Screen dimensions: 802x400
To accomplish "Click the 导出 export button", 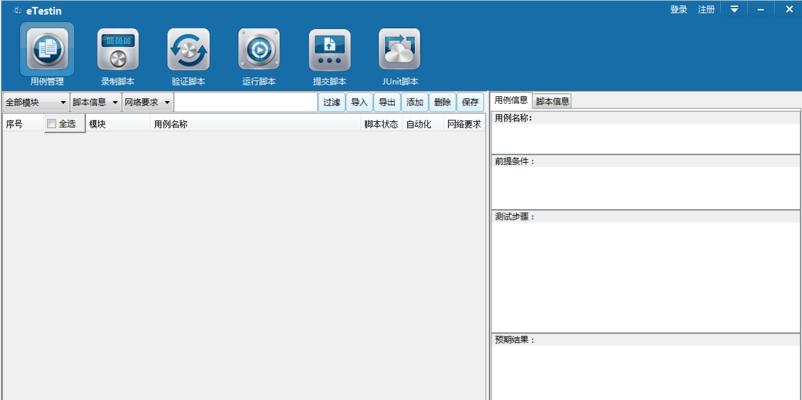I will pyautogui.click(x=387, y=102).
